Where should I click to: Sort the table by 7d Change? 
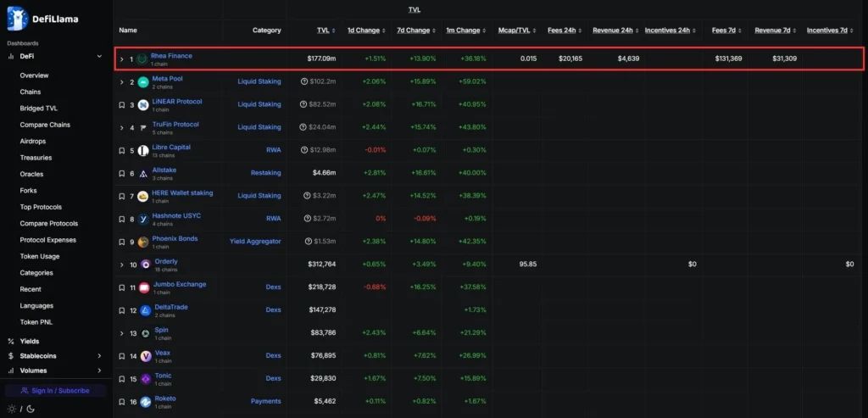413,31
